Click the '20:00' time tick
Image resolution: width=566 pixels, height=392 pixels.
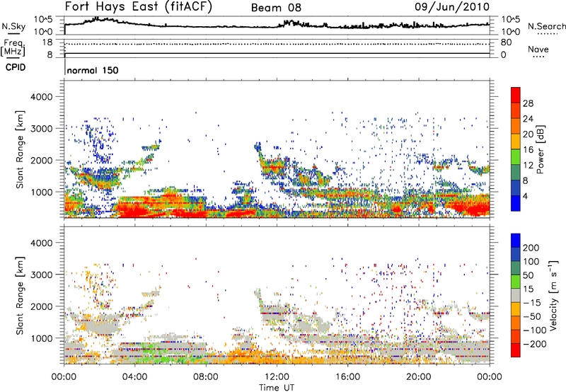[x=419, y=377]
